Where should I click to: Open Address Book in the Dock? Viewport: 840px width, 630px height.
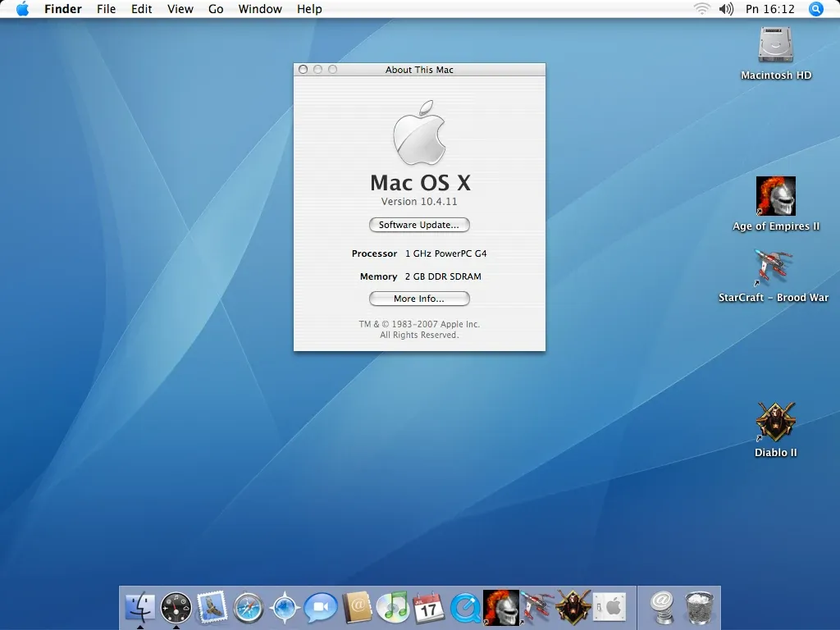tap(357, 607)
